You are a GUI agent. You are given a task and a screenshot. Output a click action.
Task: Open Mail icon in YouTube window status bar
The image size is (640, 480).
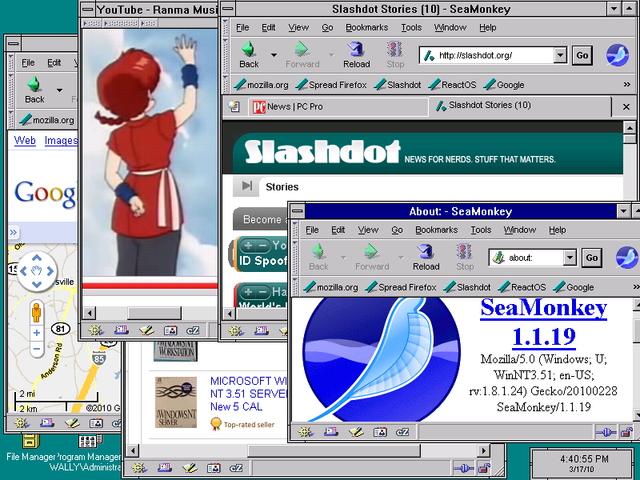121,330
